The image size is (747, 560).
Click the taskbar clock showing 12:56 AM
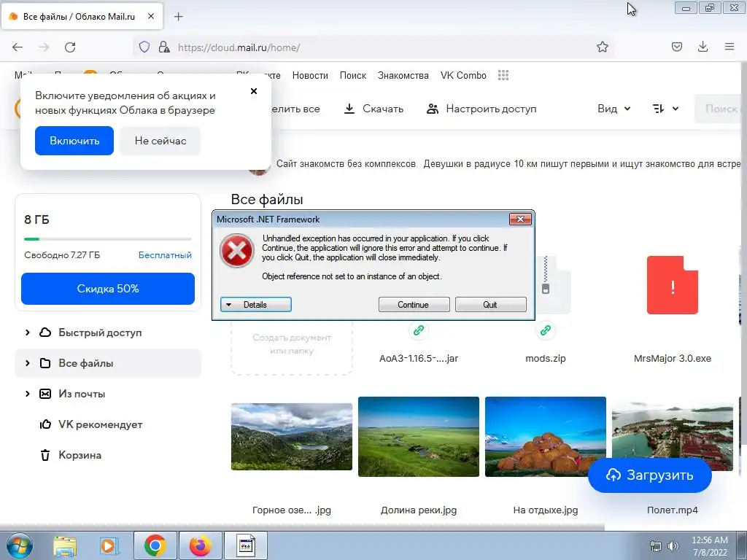click(x=709, y=546)
